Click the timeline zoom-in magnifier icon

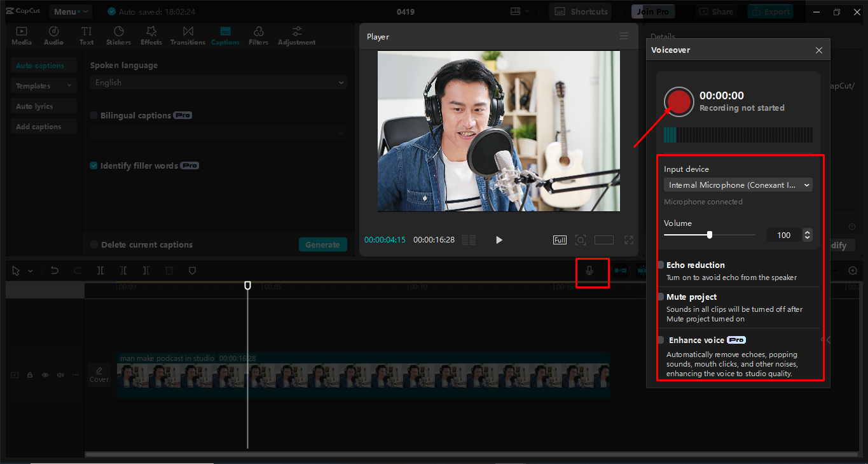853,271
